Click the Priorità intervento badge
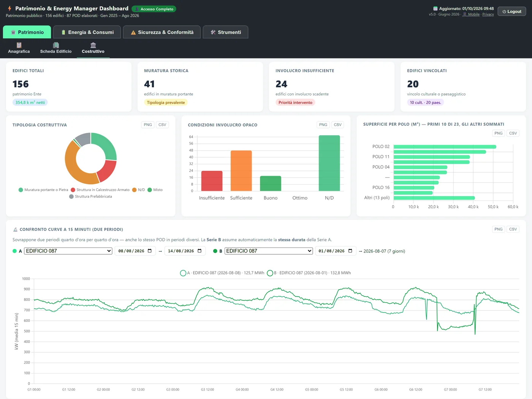Viewport: 532px width, 399px height. [295, 103]
